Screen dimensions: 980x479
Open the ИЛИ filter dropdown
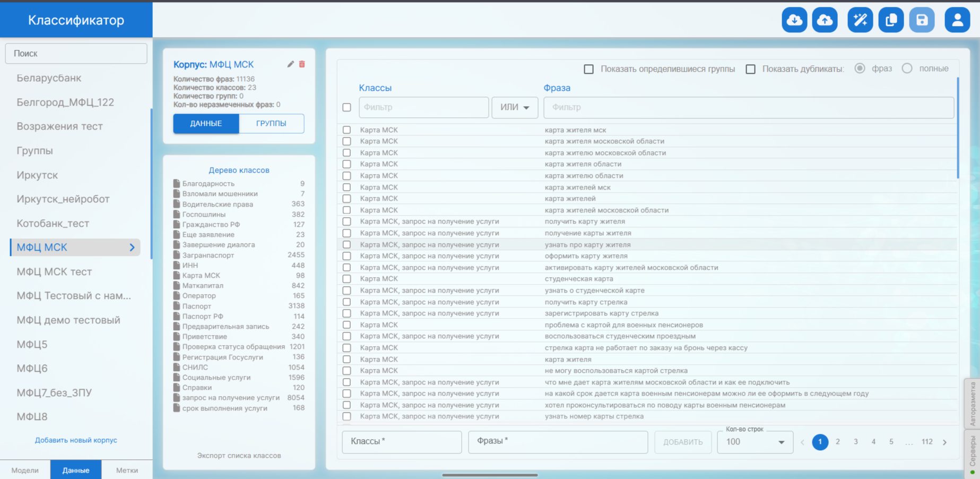tap(514, 107)
